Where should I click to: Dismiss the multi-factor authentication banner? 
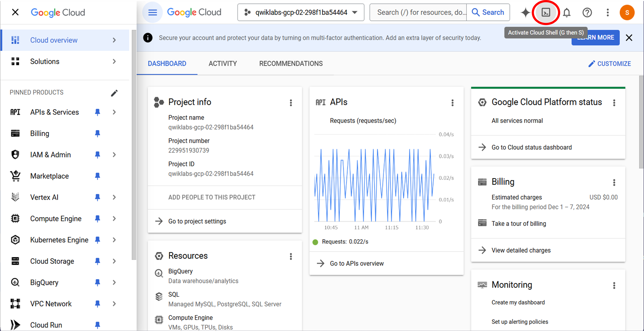pos(629,38)
